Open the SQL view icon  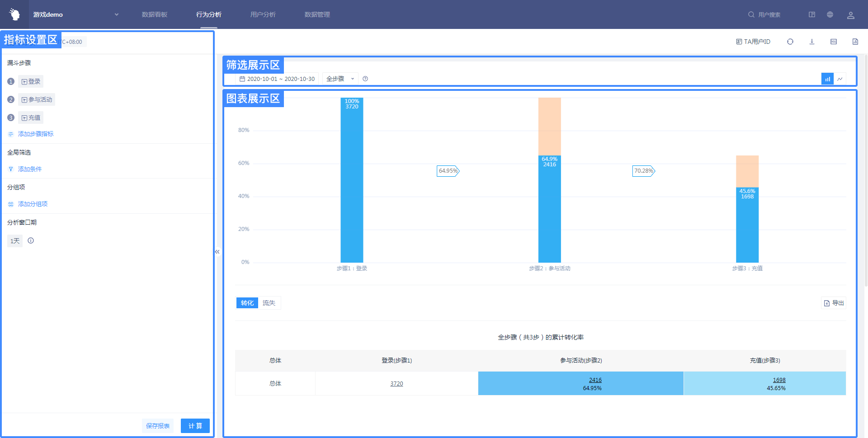tap(833, 42)
